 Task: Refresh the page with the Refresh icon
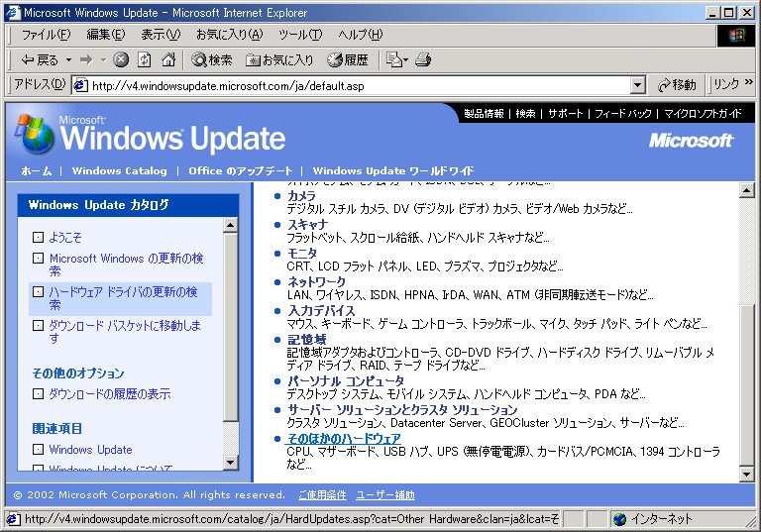tap(144, 59)
